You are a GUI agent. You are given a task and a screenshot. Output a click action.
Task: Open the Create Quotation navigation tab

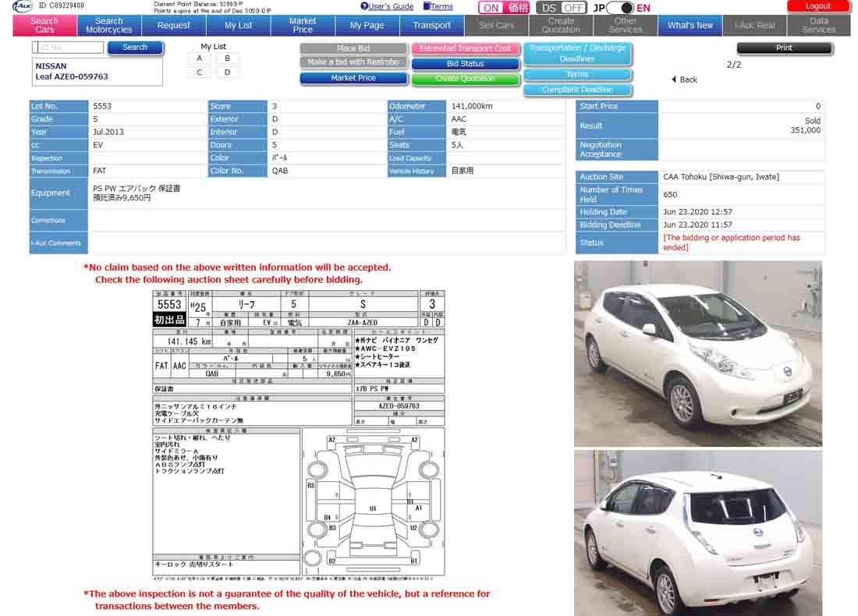pyautogui.click(x=561, y=25)
